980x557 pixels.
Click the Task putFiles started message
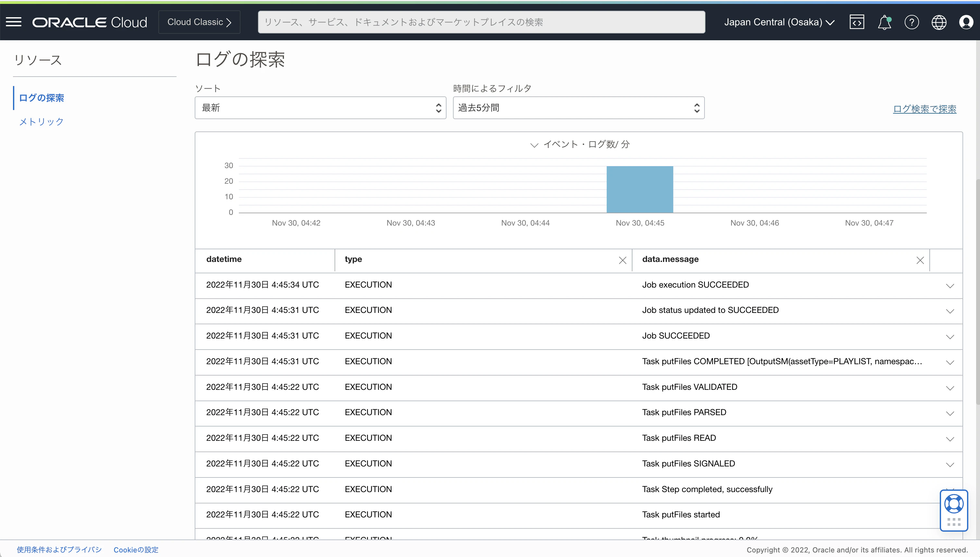point(681,514)
